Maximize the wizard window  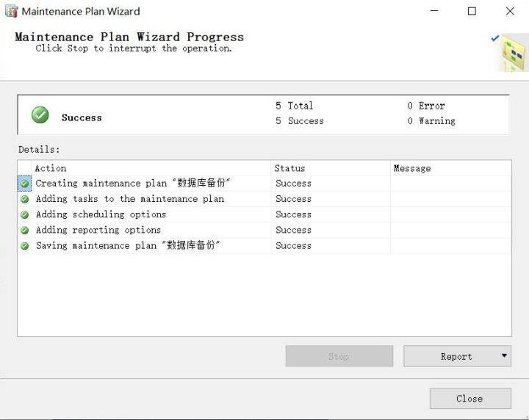coord(472,11)
